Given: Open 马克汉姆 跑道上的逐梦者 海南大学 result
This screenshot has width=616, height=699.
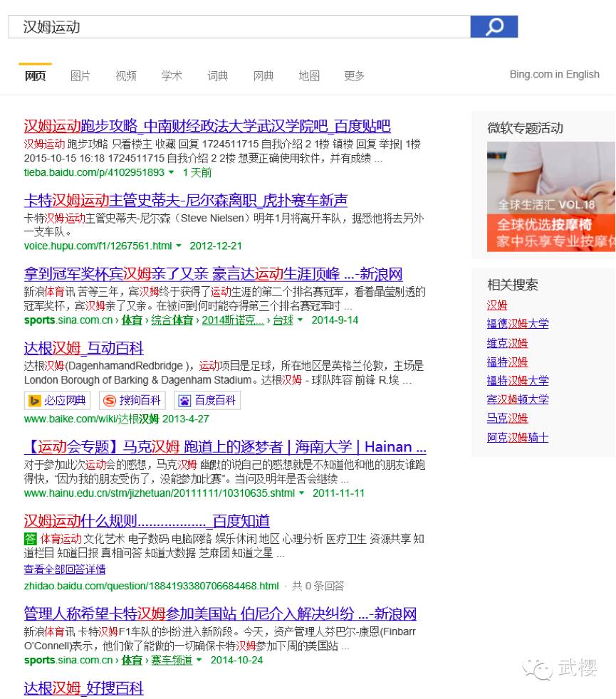Looking at the screenshot, I should pyautogui.click(x=225, y=447).
